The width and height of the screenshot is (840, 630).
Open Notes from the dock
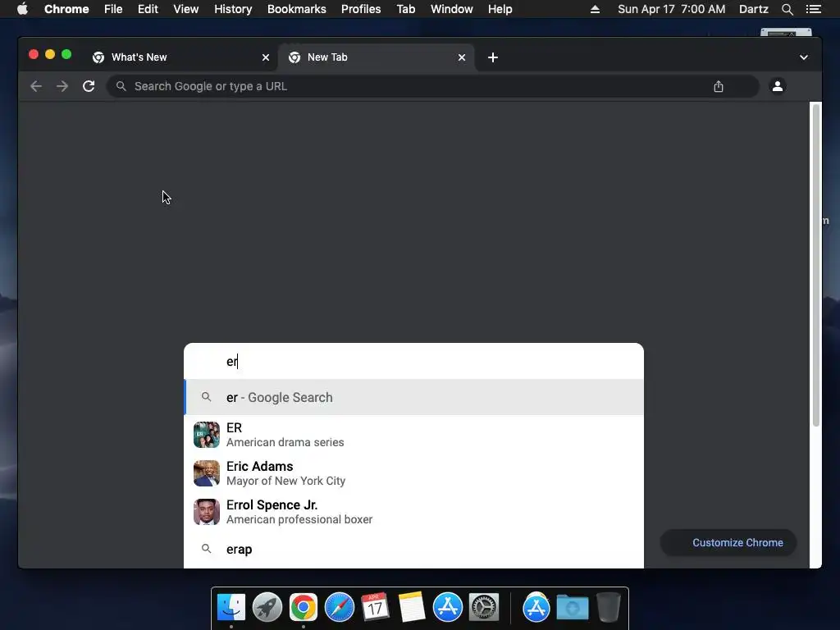[x=412, y=607]
